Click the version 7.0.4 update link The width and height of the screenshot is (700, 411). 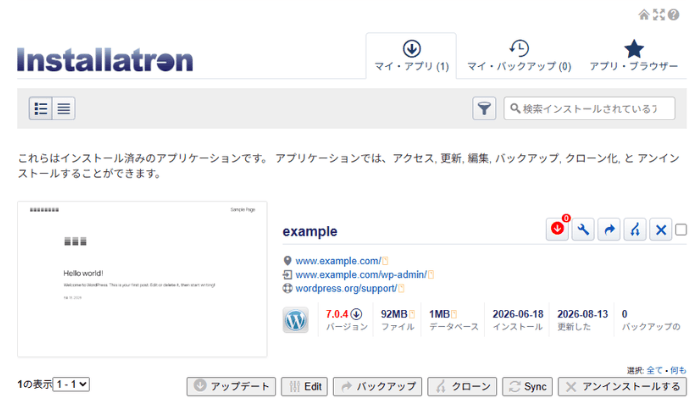coord(337,314)
